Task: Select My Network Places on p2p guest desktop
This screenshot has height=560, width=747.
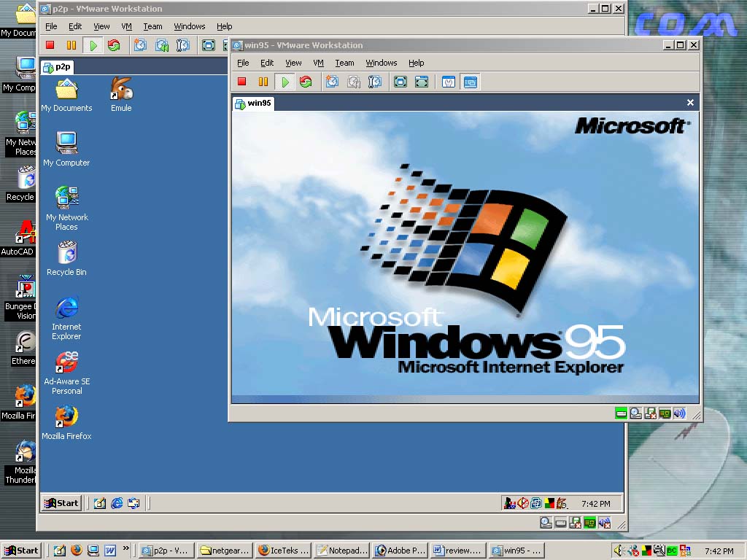Action: pyautogui.click(x=66, y=209)
